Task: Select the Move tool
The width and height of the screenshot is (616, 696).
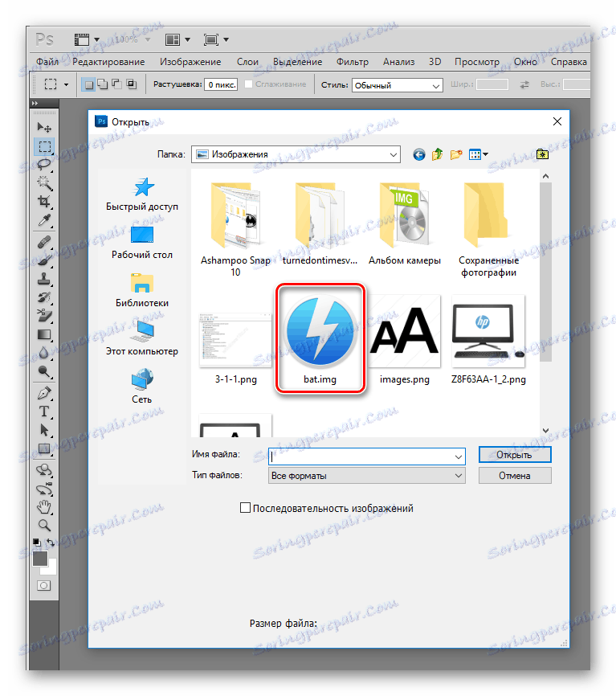Action: [x=44, y=128]
